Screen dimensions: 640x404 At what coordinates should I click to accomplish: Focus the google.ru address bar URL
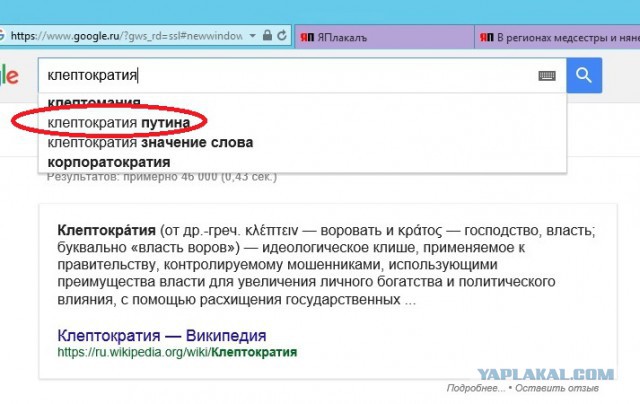tap(126, 36)
